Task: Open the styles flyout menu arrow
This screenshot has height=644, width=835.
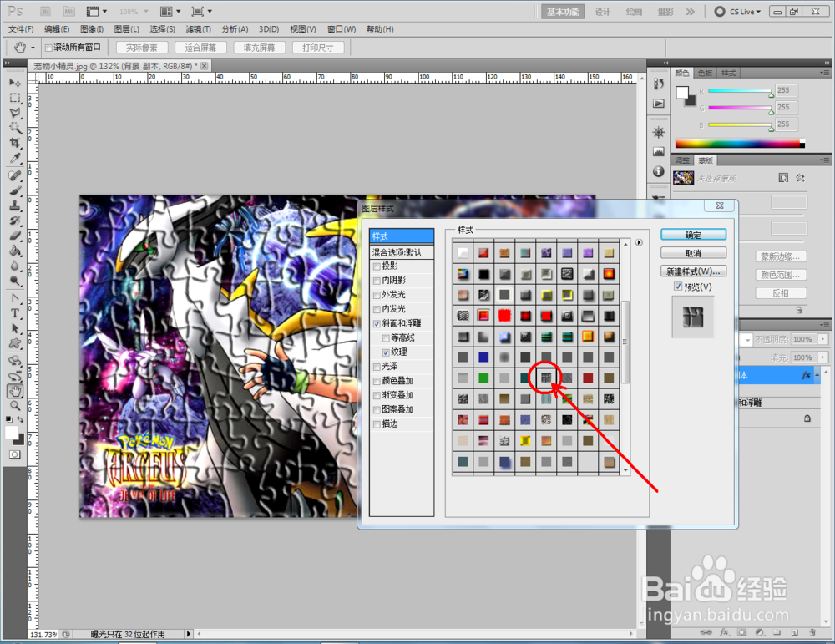Action: pyautogui.click(x=639, y=242)
